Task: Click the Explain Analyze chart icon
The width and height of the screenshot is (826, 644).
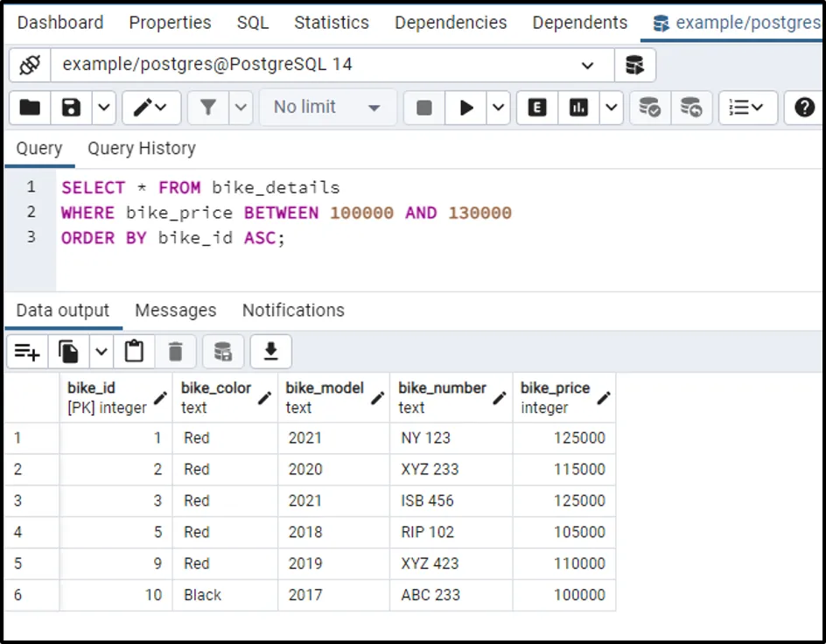Action: tap(578, 108)
